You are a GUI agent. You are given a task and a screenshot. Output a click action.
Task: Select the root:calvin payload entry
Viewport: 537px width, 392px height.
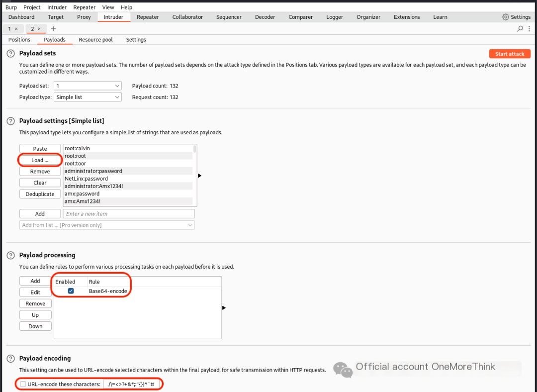(128, 148)
